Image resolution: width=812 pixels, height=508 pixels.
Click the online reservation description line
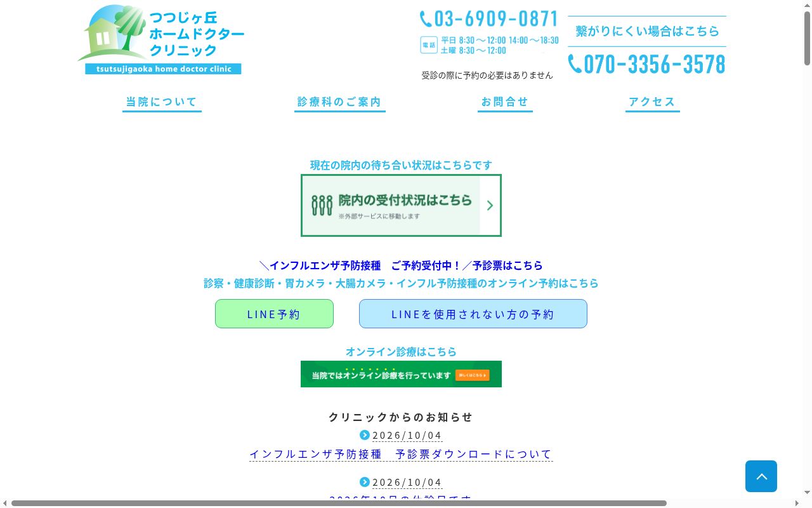click(401, 283)
